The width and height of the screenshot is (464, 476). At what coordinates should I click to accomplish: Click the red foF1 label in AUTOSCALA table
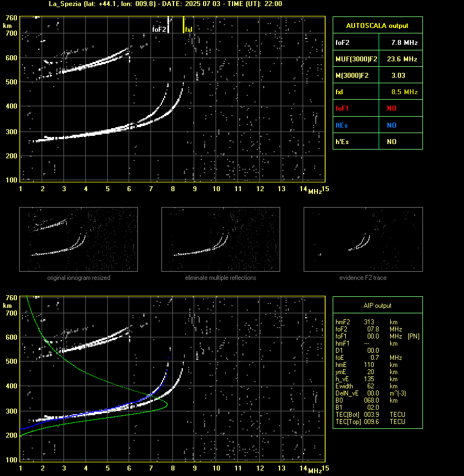coord(342,108)
